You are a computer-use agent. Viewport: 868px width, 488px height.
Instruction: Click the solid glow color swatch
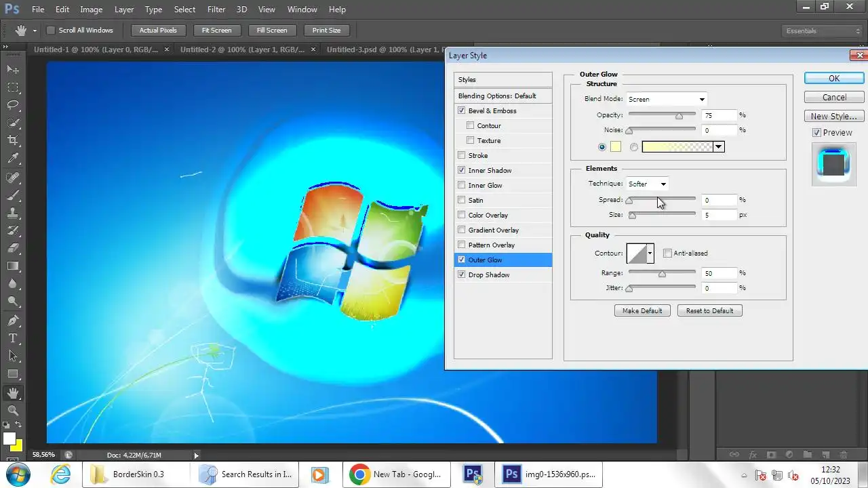pyautogui.click(x=615, y=147)
